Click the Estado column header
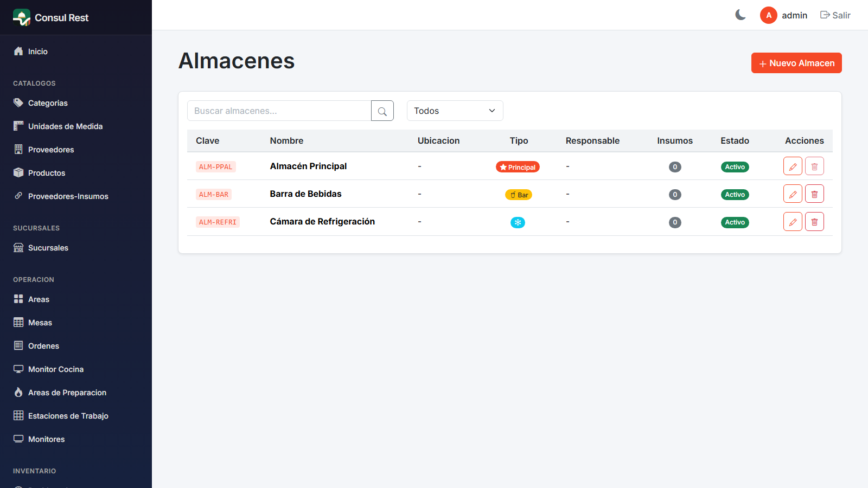Viewport: 868px width, 488px height. click(x=735, y=140)
